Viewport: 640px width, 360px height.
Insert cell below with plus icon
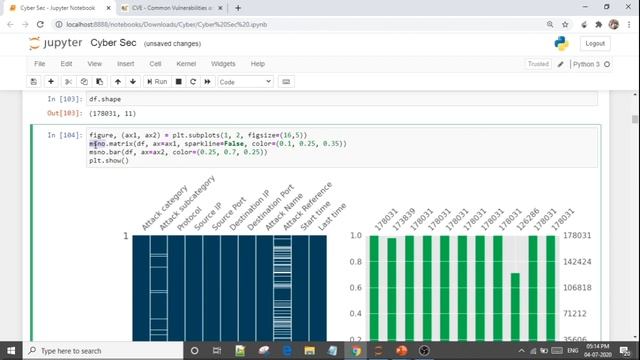pyautogui.click(x=51, y=82)
